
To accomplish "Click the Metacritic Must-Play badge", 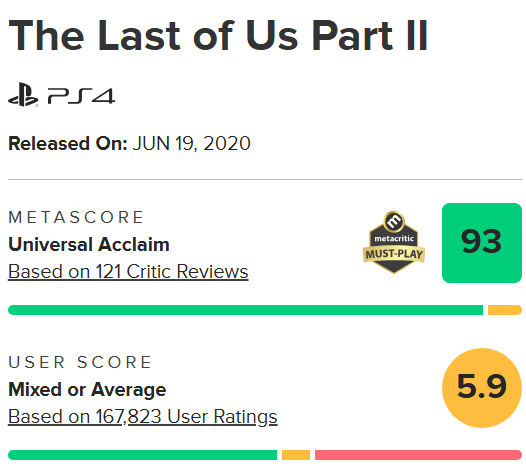I will click(x=394, y=243).
